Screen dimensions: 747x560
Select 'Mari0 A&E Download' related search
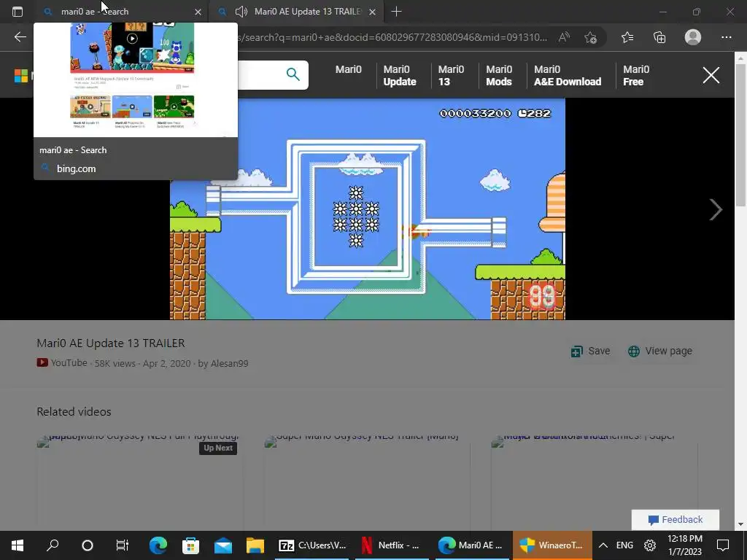[x=568, y=75]
